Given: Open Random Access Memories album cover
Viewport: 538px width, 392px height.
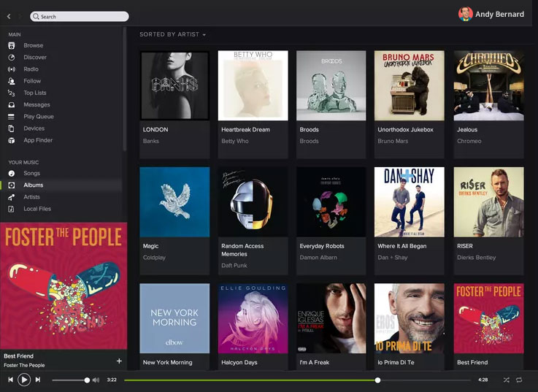Looking at the screenshot, I should [x=253, y=201].
